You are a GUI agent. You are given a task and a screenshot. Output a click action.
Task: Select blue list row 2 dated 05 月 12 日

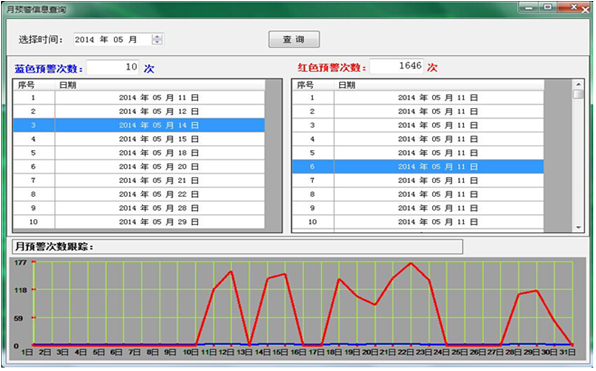point(139,111)
